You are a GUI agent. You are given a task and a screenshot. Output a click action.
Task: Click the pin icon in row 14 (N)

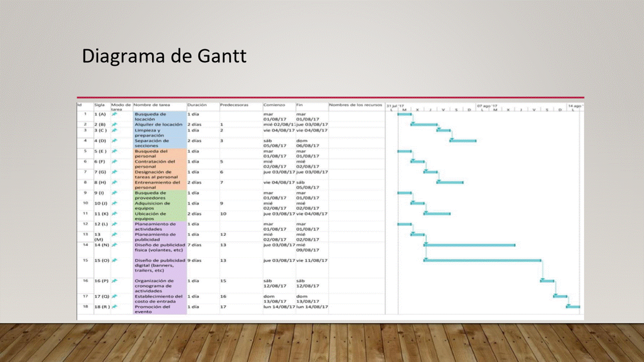pyautogui.click(x=114, y=245)
